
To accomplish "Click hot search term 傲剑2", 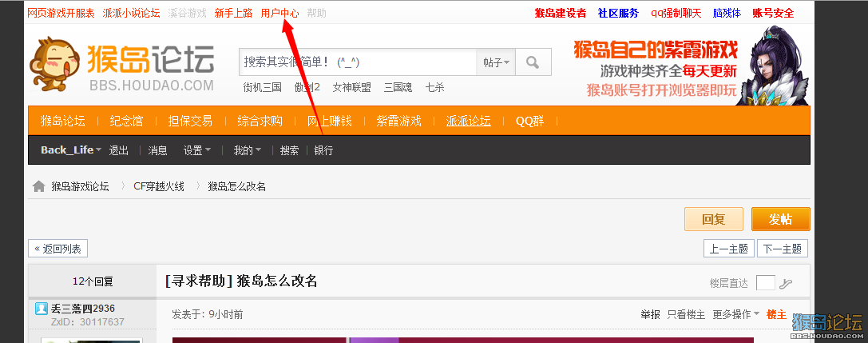I will click(307, 87).
